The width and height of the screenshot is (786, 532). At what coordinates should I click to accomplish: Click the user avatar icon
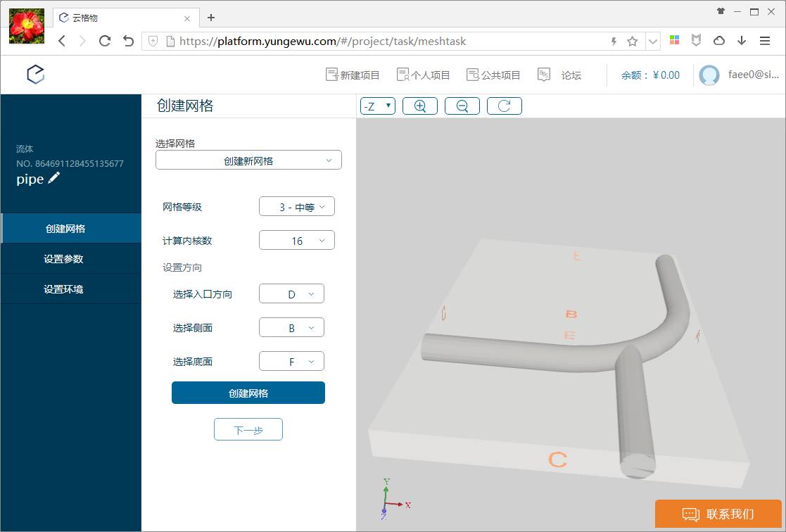pos(709,75)
